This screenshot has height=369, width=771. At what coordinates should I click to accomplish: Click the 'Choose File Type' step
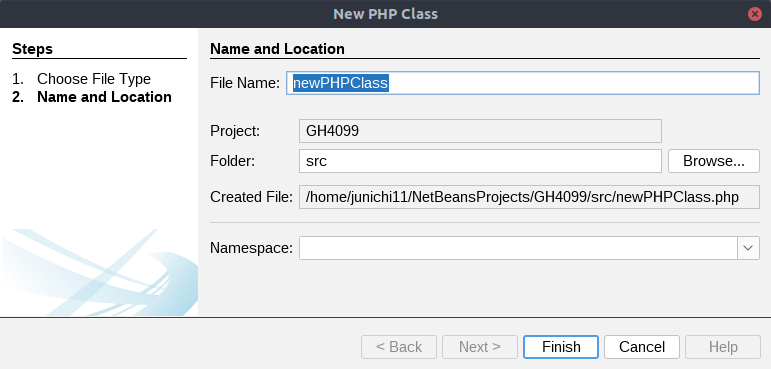tap(94, 79)
